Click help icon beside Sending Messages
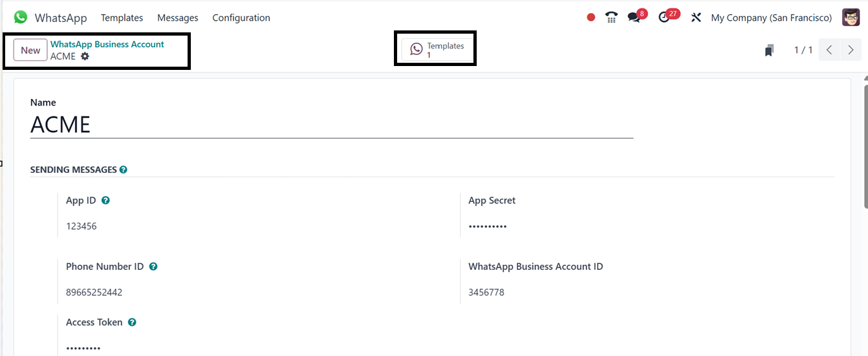868x356 pixels. pos(124,170)
